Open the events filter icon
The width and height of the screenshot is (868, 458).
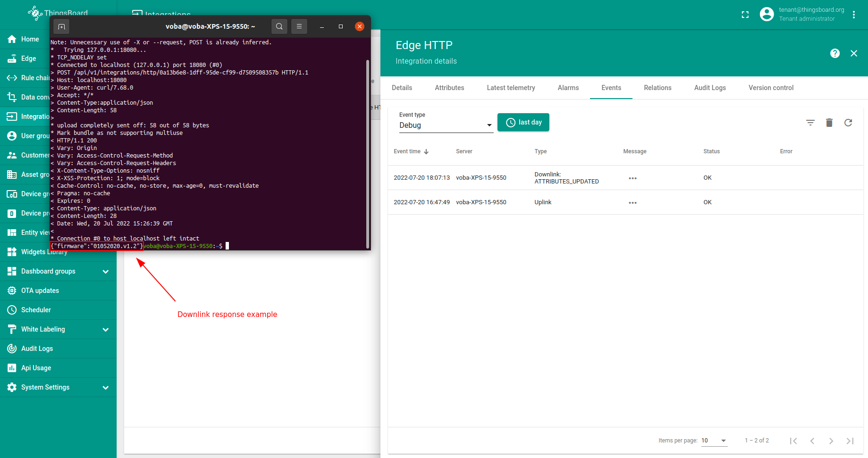click(x=810, y=123)
